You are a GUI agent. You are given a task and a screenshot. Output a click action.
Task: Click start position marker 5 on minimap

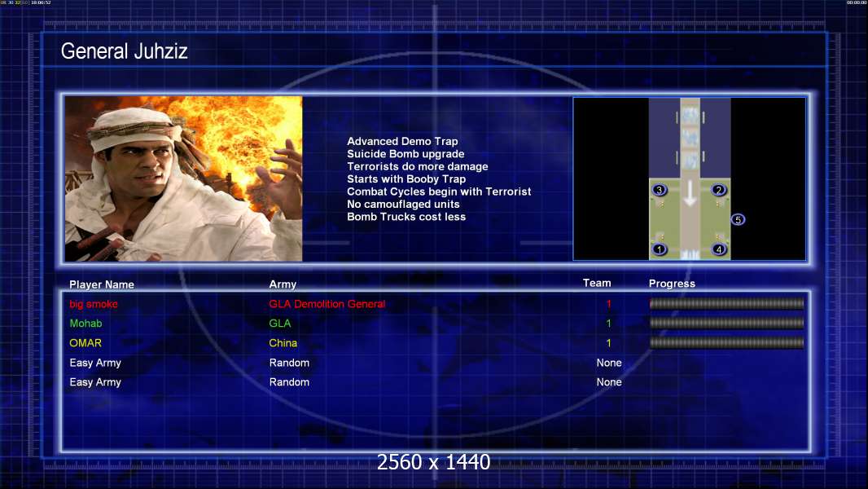coord(738,220)
